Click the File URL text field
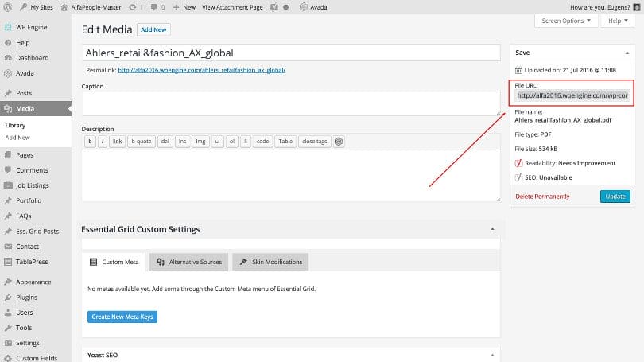Image resolution: width=644 pixels, height=362 pixels. (572, 95)
